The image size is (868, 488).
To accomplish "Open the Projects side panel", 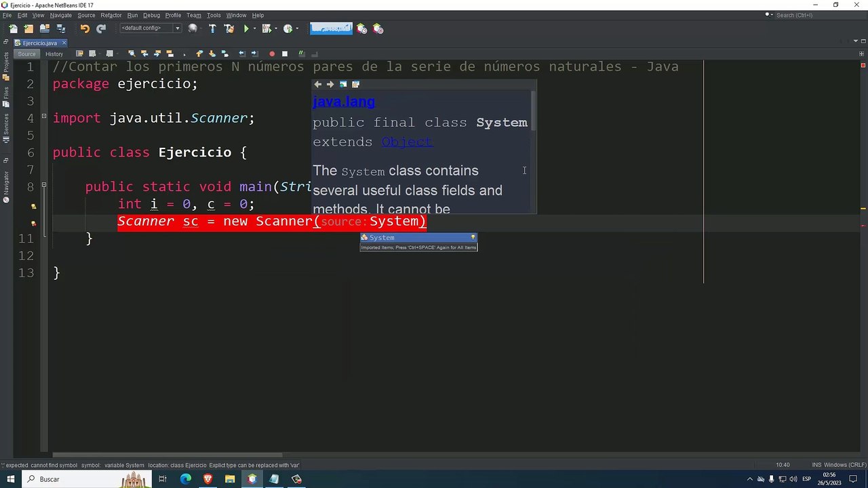I will (6, 66).
